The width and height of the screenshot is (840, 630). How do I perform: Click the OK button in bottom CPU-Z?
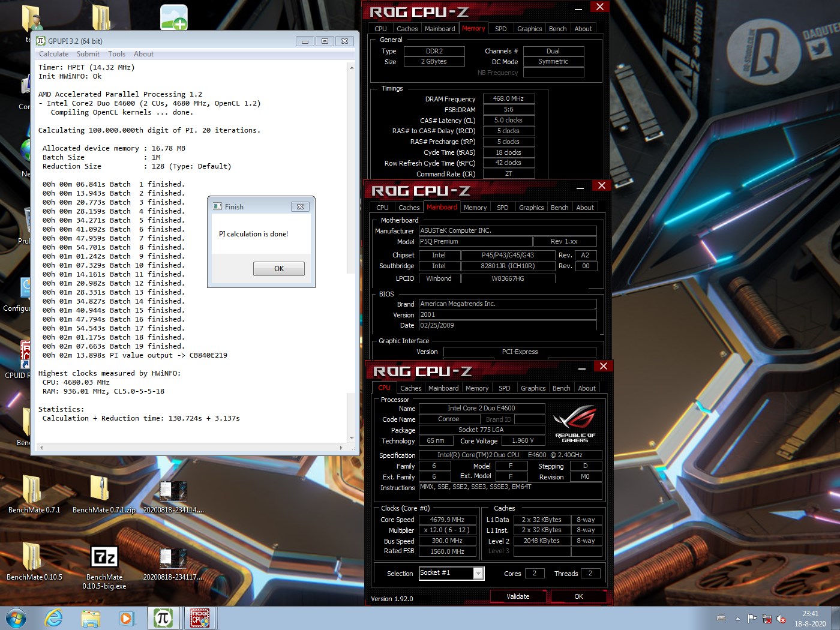578,596
